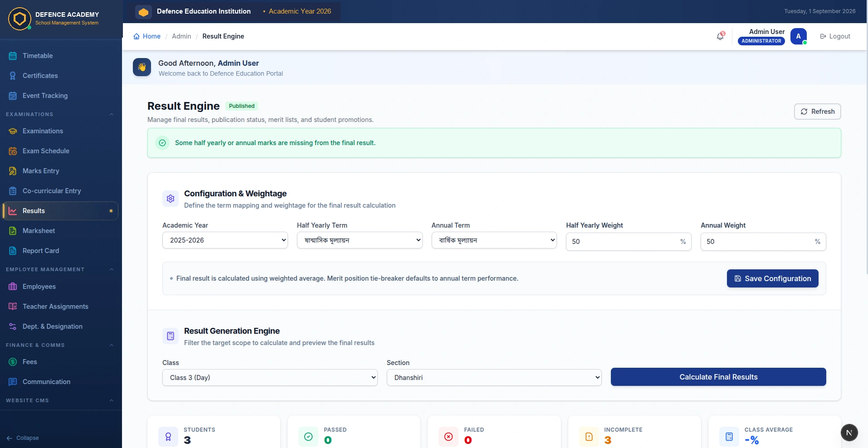The height and width of the screenshot is (448, 868).
Task: Click the Home breadcrumb house icon
Action: click(137, 36)
